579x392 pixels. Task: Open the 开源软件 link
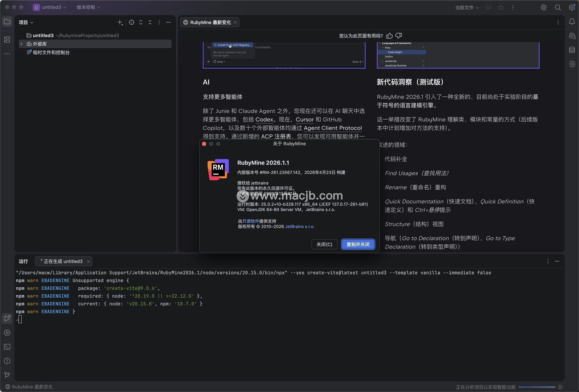[x=251, y=221]
